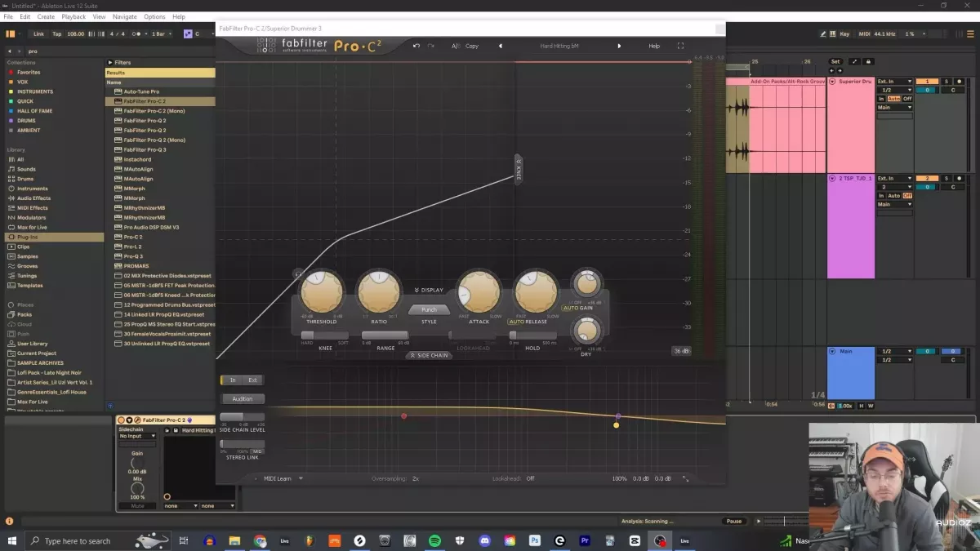Select the Auto-Tune Pro browser result
Viewport: 980px width, 551px height.
tap(141, 91)
